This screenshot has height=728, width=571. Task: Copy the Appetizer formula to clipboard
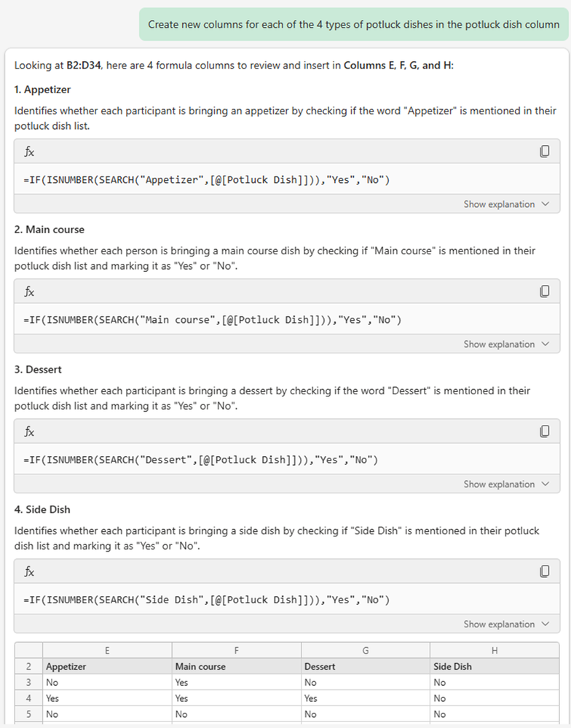[x=544, y=152]
